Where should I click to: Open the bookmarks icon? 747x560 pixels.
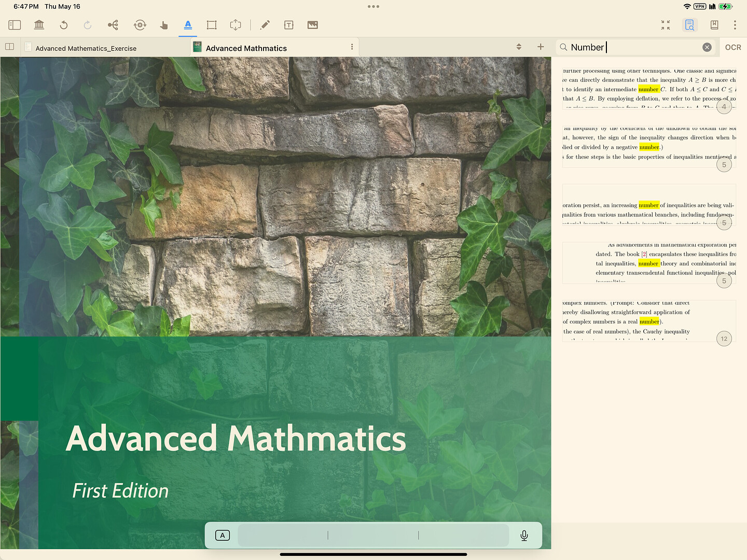coord(714,25)
